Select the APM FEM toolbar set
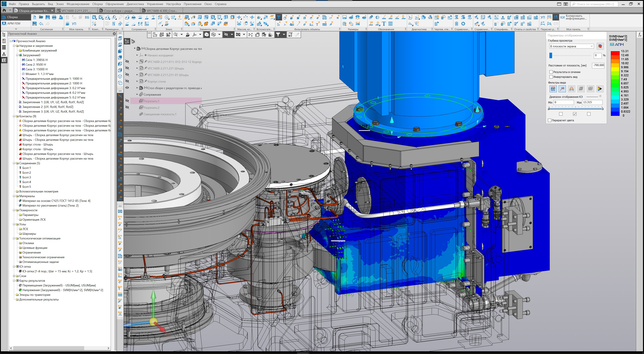 coord(14,23)
